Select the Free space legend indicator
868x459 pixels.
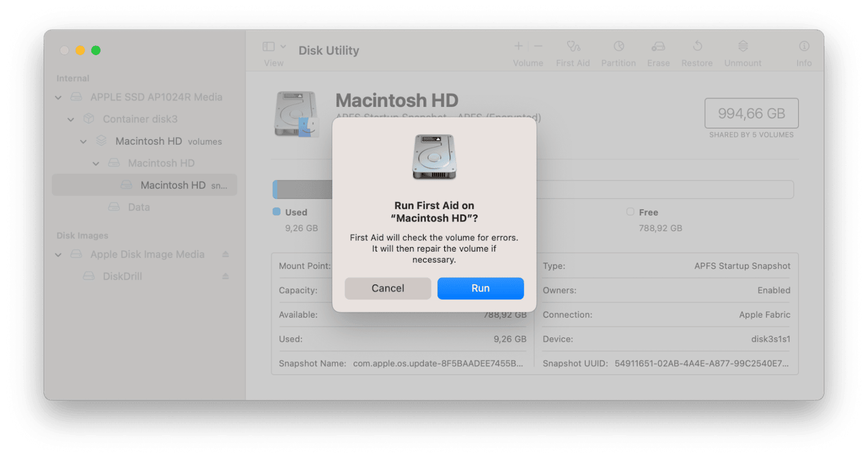(x=630, y=212)
